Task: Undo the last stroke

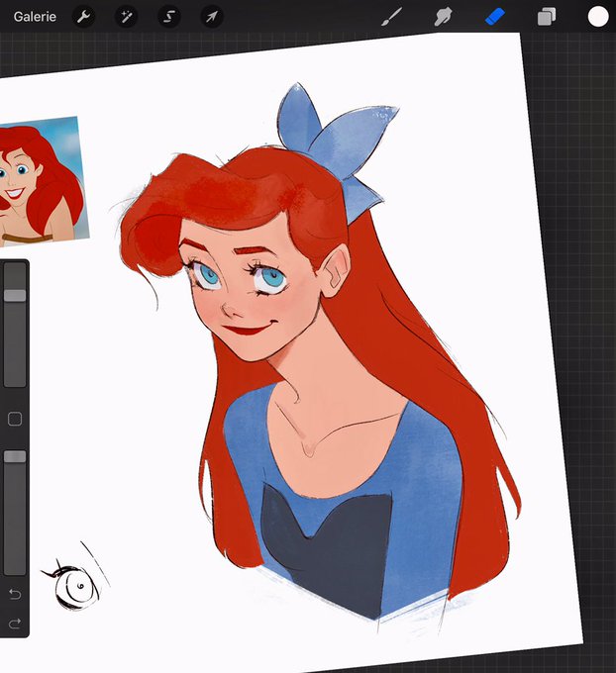Action: click(15, 595)
